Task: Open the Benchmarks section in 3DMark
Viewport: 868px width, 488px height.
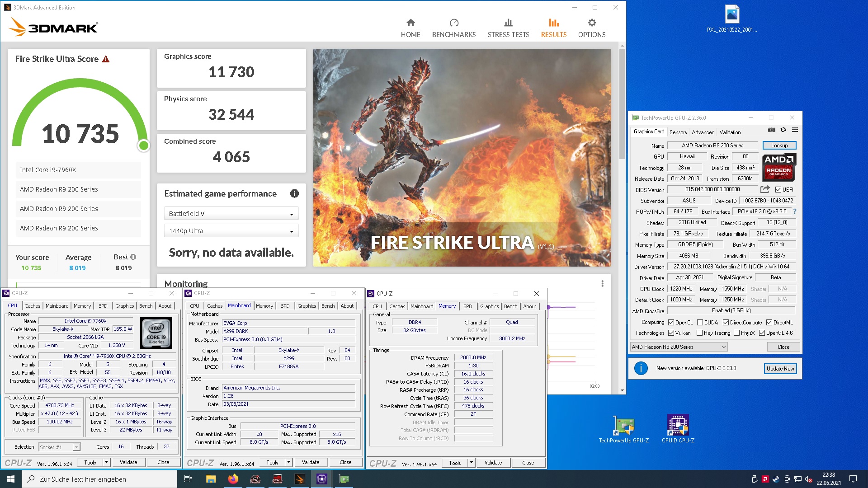Action: pos(453,28)
